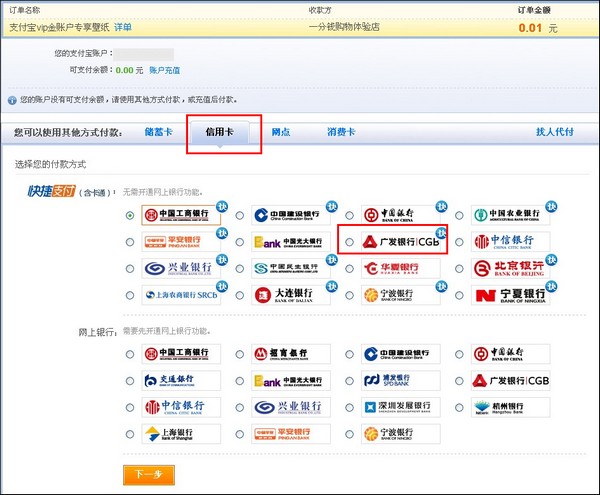Click the 兴业银行 logo under 网上银行
The width and height of the screenshot is (600, 495).
pos(291,407)
